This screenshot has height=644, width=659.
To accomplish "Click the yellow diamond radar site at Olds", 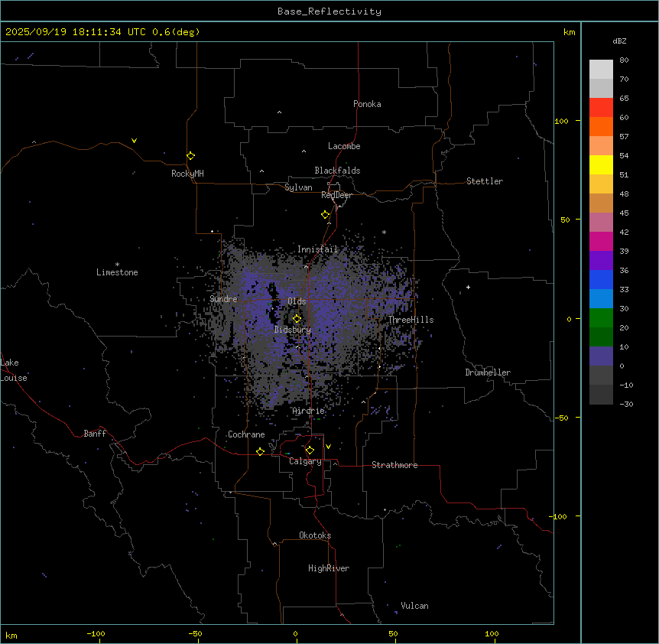I will point(297,318).
